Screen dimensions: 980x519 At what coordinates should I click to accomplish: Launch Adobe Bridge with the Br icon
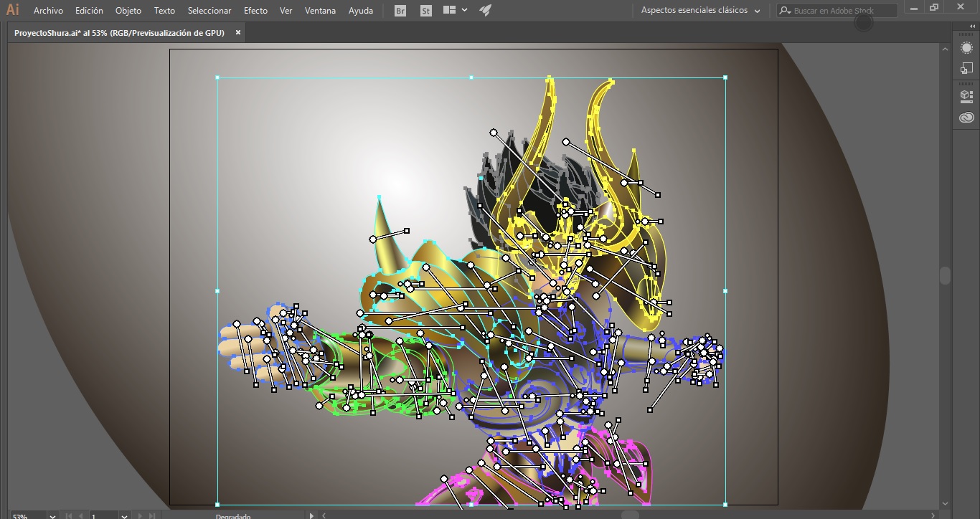coord(401,11)
